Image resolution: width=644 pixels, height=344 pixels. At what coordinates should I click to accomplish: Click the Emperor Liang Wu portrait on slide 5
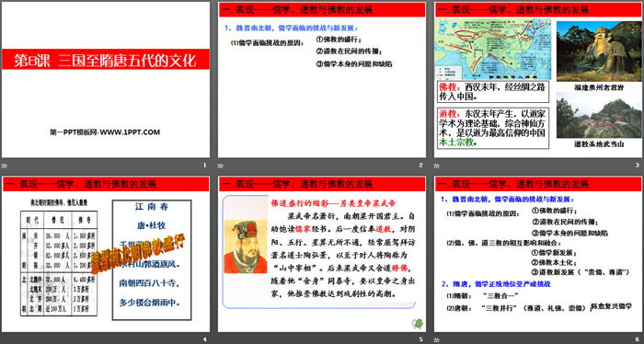246,247
